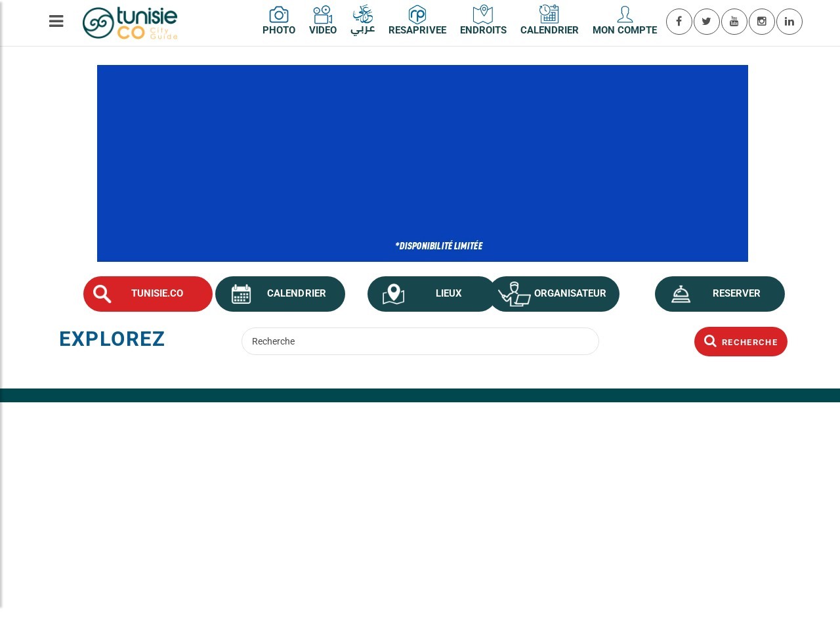Click the service bell icon in RESERVER
The height and width of the screenshot is (630, 840).
(681, 294)
